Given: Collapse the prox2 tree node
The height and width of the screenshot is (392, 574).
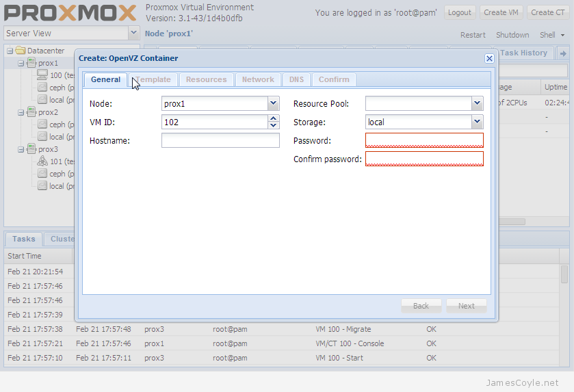Looking at the screenshot, I should (21, 112).
